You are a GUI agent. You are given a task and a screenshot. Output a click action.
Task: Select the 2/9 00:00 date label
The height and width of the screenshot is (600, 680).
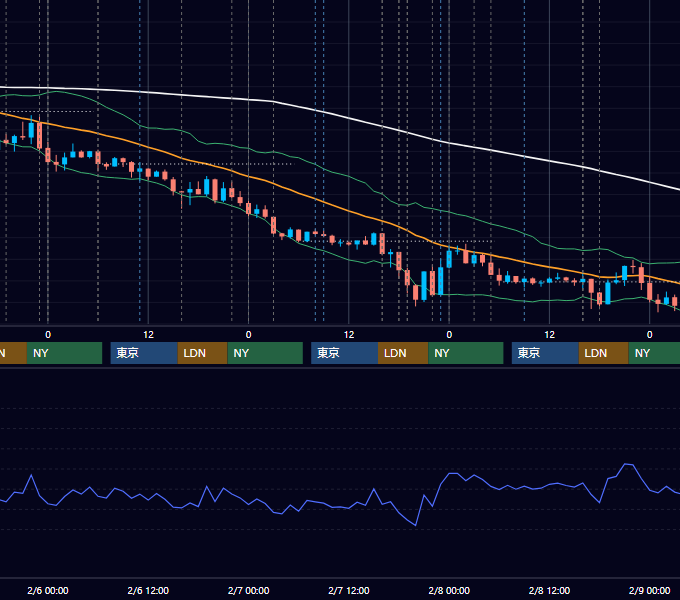click(649, 590)
